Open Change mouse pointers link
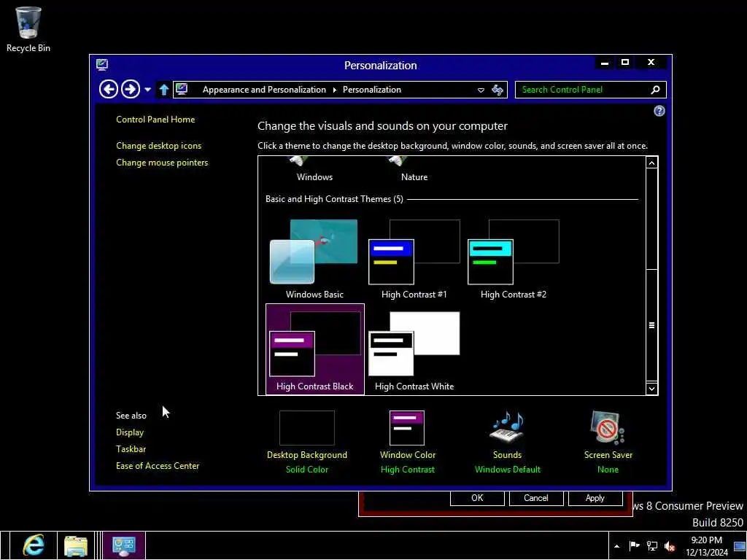Screen dimensions: 747x560 [x=162, y=163]
